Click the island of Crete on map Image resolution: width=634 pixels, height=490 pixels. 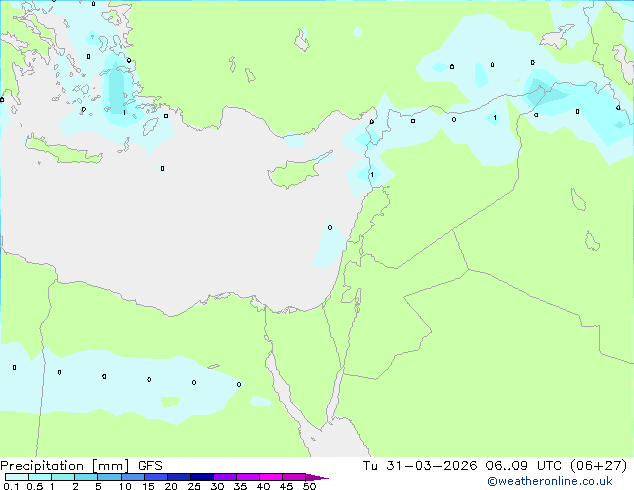63,150
